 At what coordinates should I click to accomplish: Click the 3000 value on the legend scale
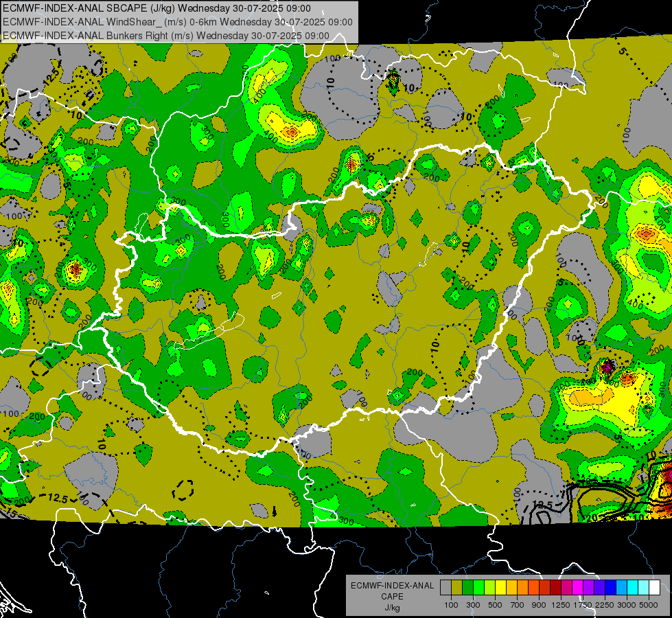(627, 605)
